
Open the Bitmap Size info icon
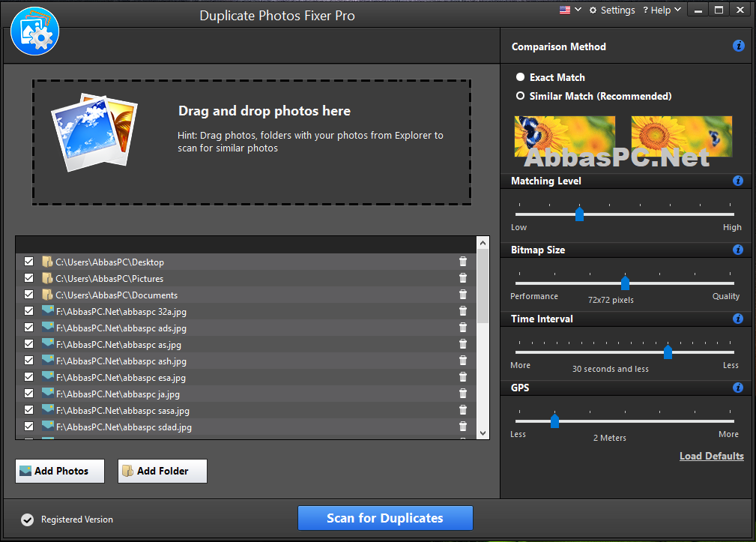738,250
